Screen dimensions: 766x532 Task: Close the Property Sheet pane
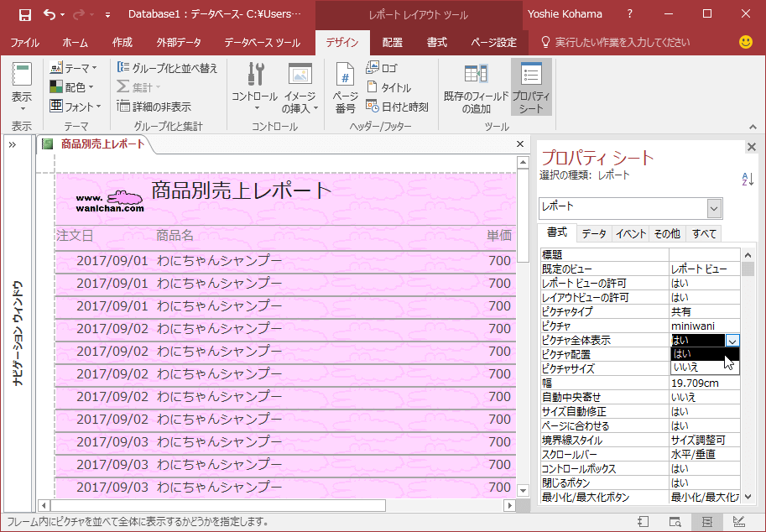(x=752, y=147)
